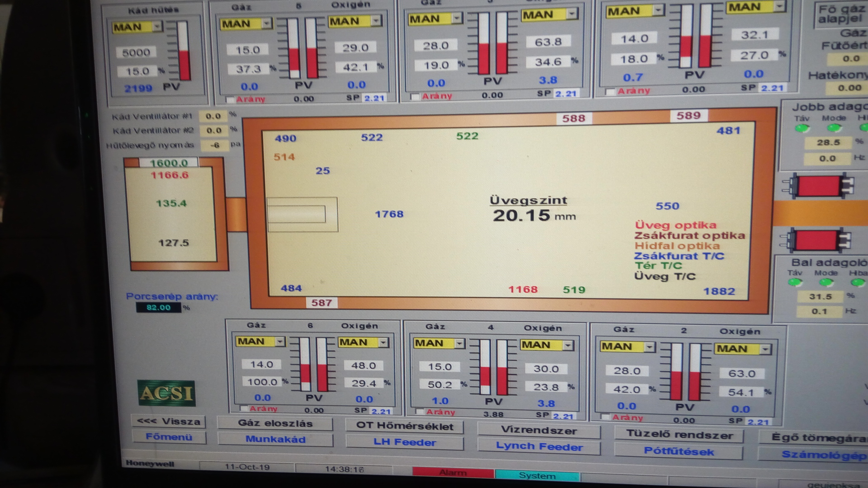Expand burner 6 Gáz MAN dropdown
The height and width of the screenshot is (488, 868).
(x=280, y=342)
